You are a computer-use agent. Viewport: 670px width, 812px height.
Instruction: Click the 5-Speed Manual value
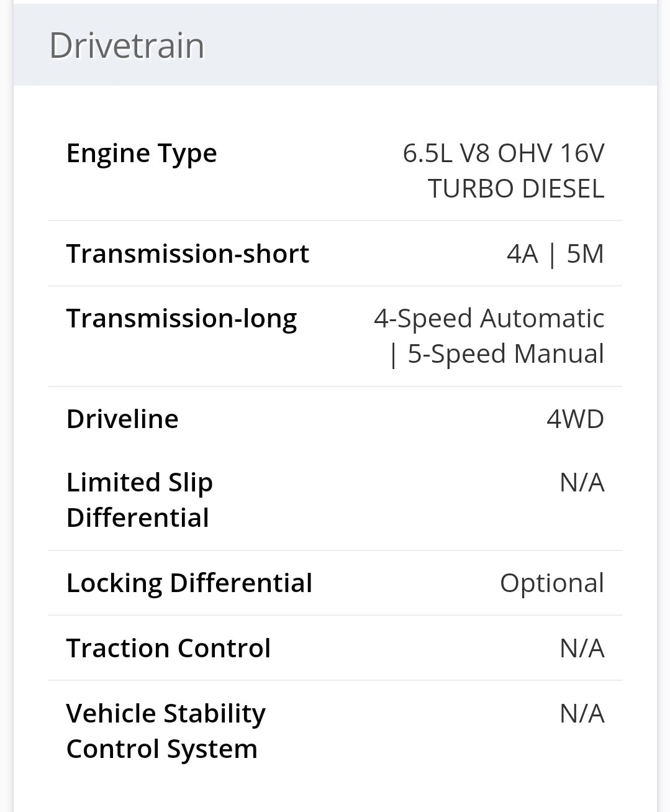pyautogui.click(x=505, y=354)
